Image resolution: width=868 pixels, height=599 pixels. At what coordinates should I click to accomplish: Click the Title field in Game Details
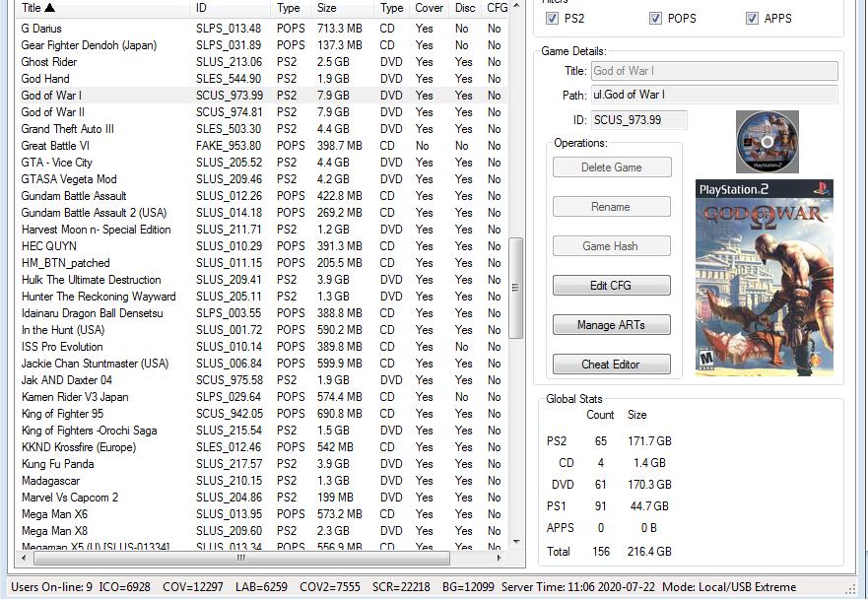(714, 71)
